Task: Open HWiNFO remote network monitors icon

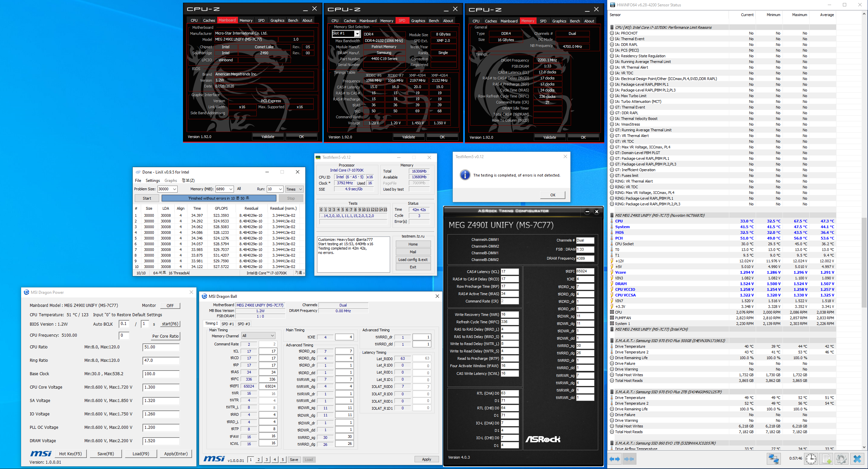Action: [773, 459]
